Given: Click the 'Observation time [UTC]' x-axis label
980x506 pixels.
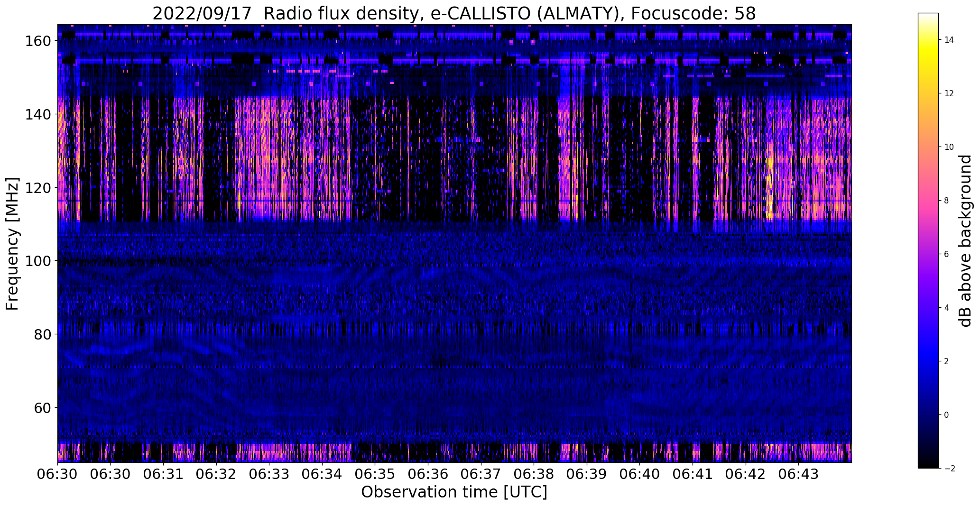Looking at the screenshot, I should 454,492.
